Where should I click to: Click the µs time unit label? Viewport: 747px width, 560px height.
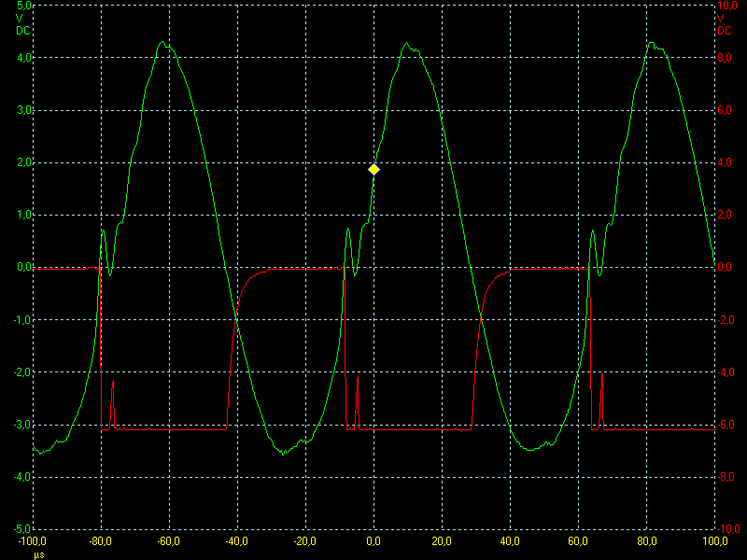click(x=39, y=554)
